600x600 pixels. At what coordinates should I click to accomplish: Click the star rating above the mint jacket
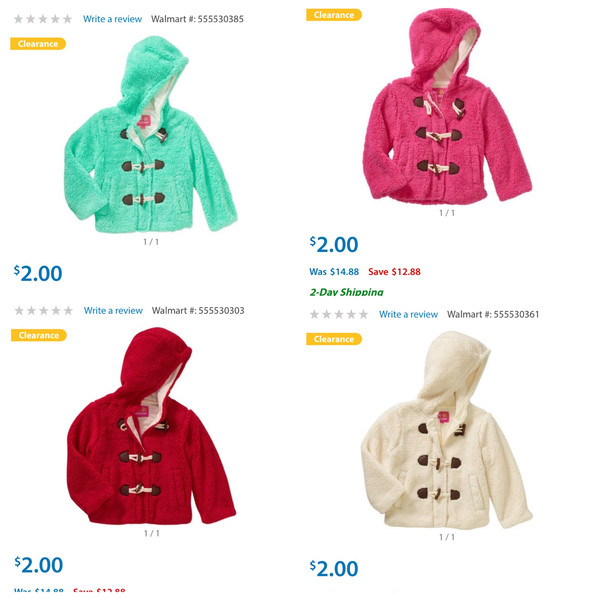[x=43, y=19]
